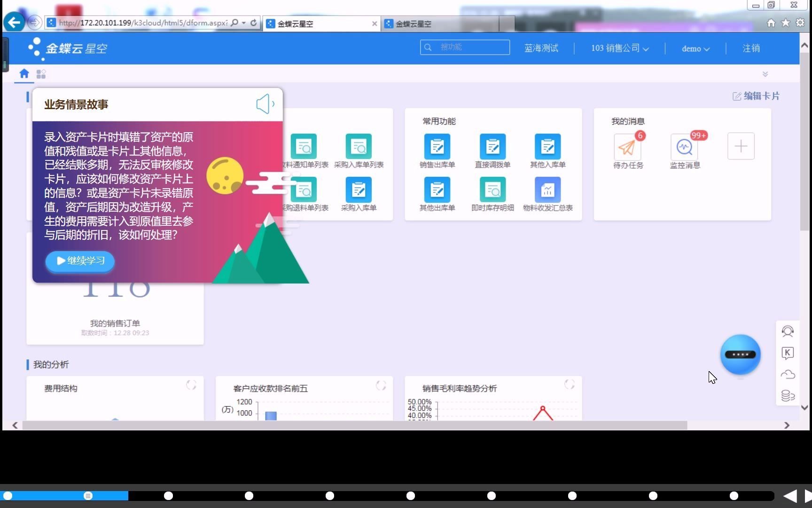Open 监控消息 in 我的消息 panel
Image resolution: width=812 pixels, height=508 pixels.
tap(684, 147)
